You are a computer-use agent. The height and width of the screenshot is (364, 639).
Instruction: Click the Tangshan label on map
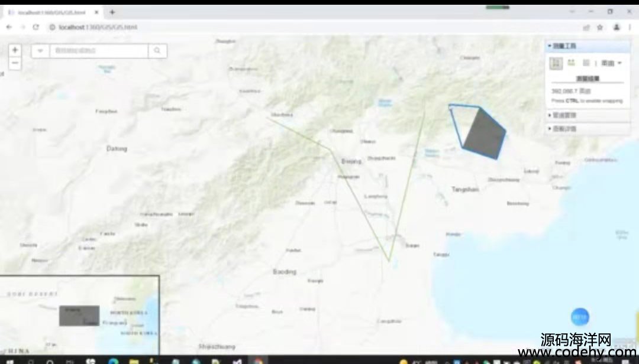tap(465, 189)
